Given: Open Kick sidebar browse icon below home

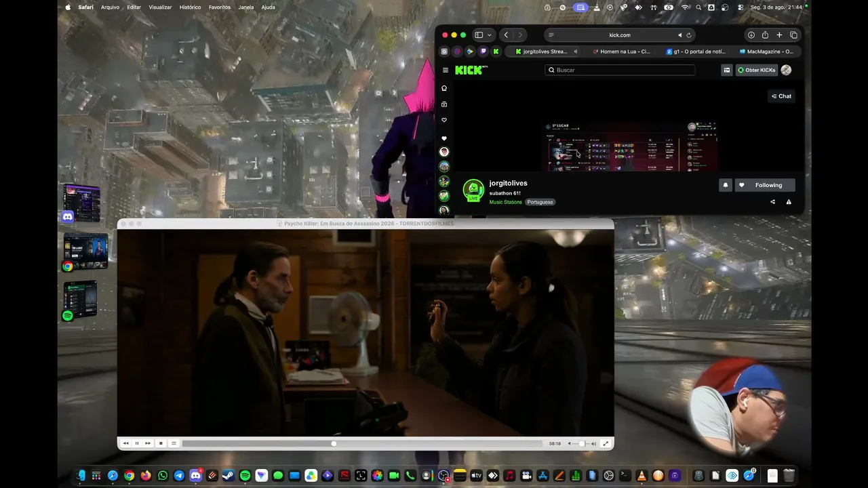Looking at the screenshot, I should (x=444, y=104).
